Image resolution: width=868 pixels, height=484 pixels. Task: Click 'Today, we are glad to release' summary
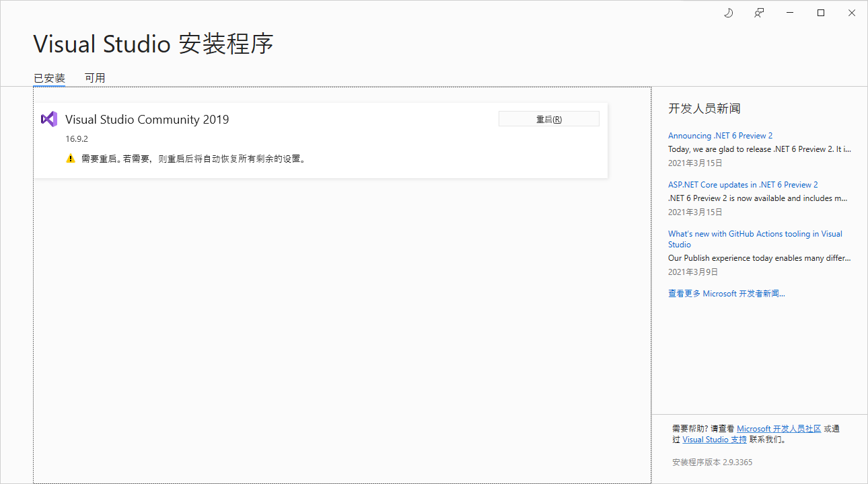click(760, 149)
